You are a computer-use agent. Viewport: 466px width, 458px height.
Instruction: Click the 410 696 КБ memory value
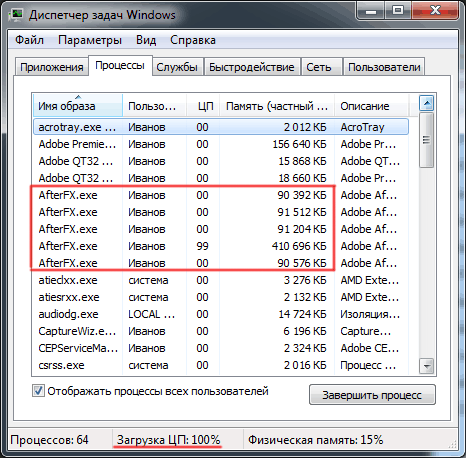[x=299, y=246]
